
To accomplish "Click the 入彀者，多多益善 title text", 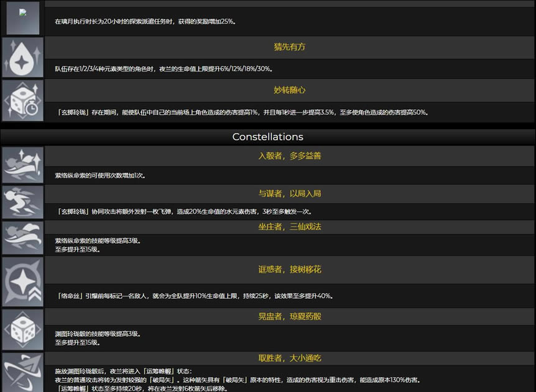I will tap(289, 156).
